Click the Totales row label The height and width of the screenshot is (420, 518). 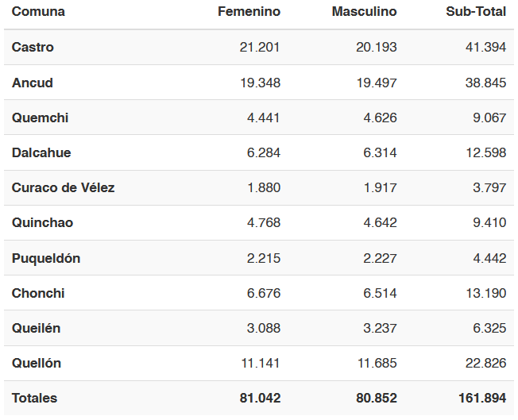(x=34, y=399)
